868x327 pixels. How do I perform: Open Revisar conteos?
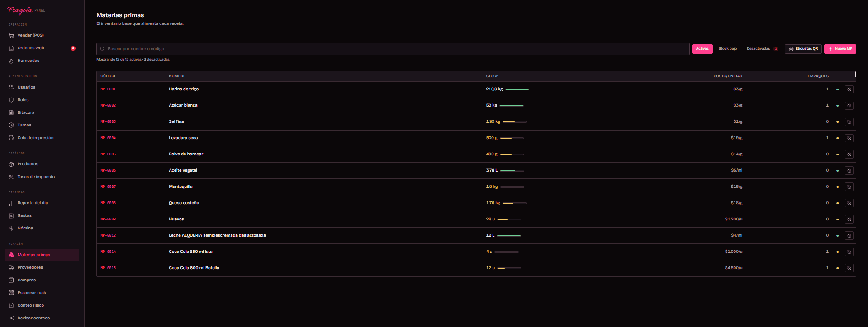pos(42,318)
